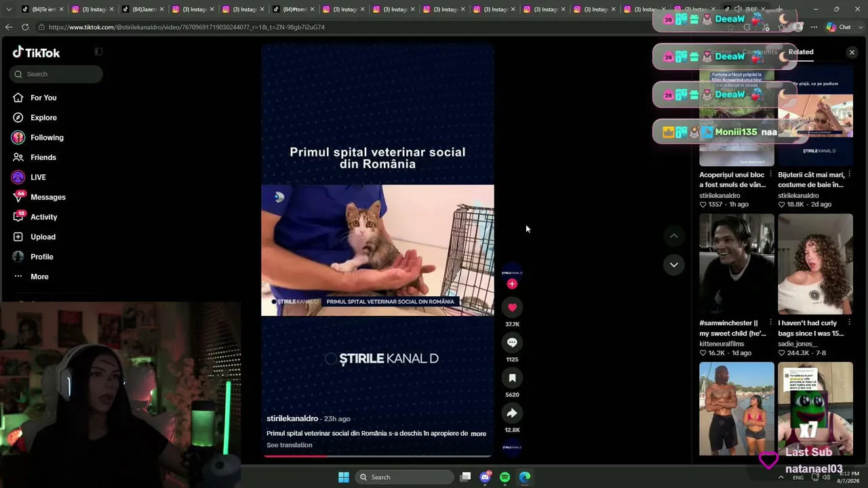Open Discord from the taskbar
The width and height of the screenshot is (868, 488).
click(485, 477)
